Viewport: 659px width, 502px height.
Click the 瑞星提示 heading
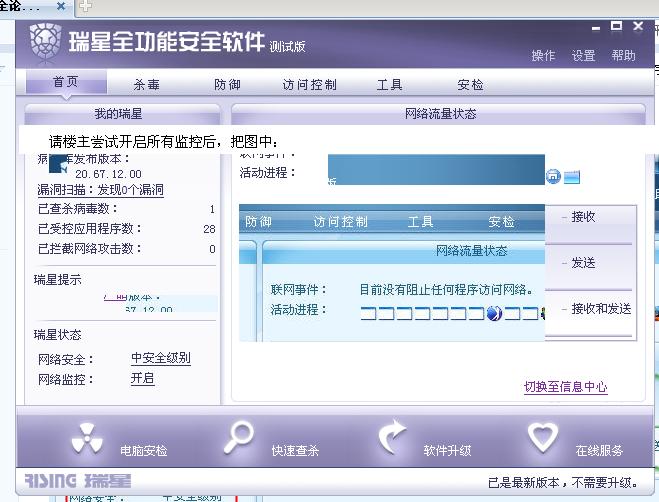(58, 280)
